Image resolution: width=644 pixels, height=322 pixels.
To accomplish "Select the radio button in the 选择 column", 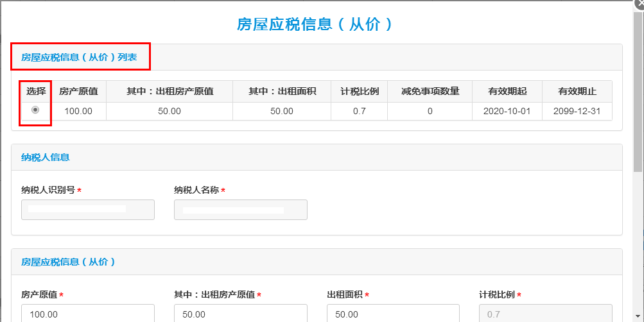I will pos(35,110).
